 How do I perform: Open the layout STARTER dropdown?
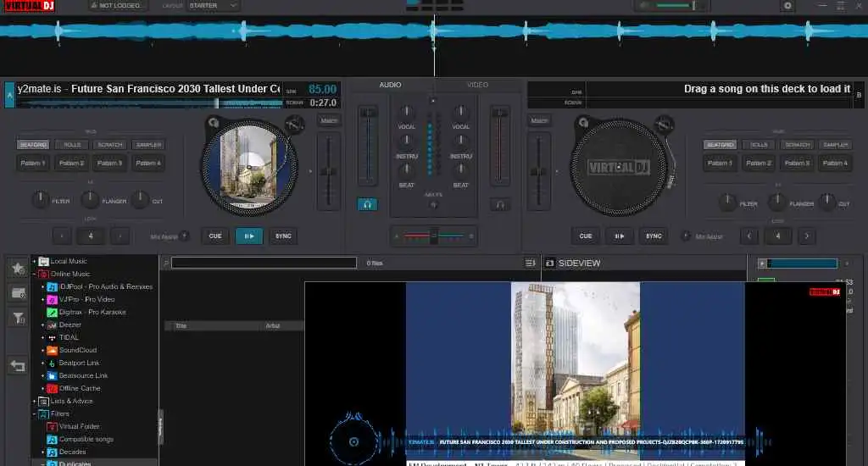tap(212, 6)
